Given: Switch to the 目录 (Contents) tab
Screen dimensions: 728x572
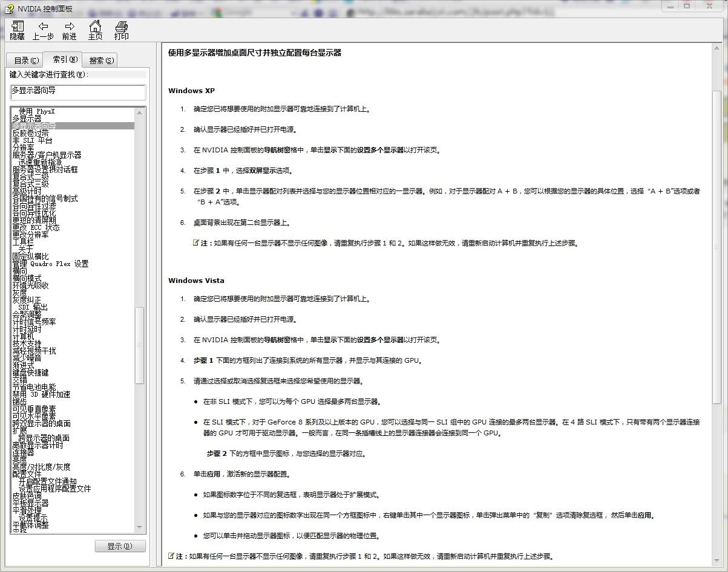Looking at the screenshot, I should 26,60.
